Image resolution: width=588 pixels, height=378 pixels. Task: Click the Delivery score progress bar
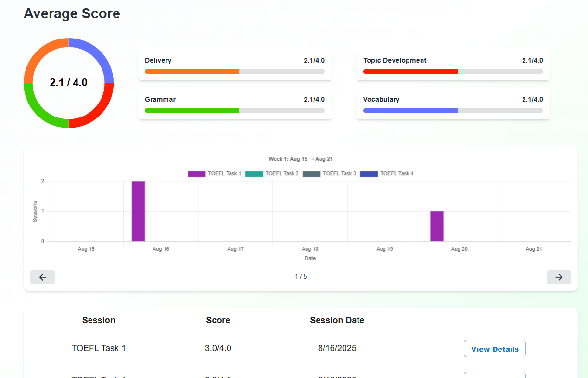[x=235, y=71]
